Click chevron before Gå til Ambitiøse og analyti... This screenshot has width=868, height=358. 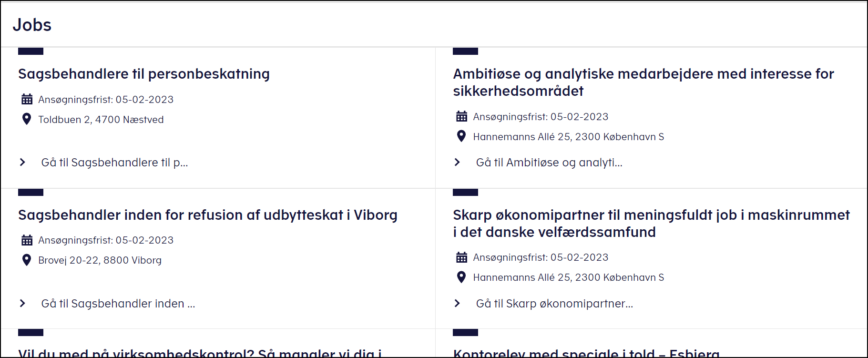pos(457,163)
